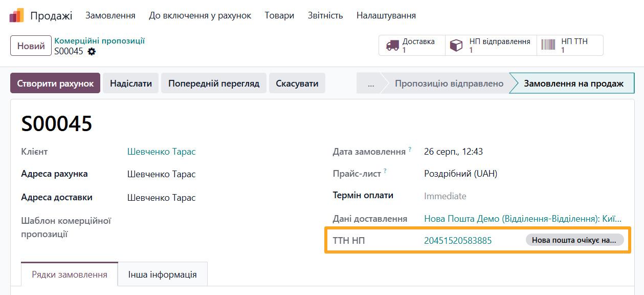This screenshot has height=295, width=644.
Task: Click the Прайс-лист value Роздрібний (UAH)
Action: 461,174
